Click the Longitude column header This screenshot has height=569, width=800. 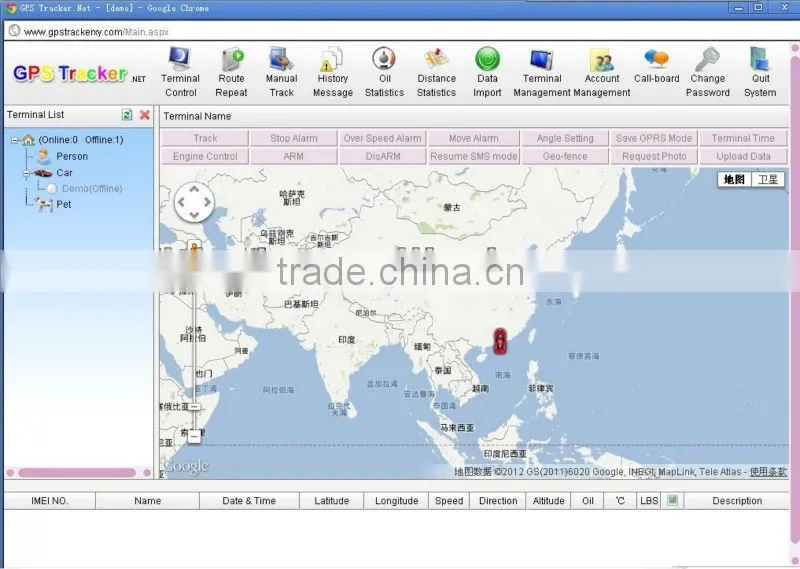point(396,501)
